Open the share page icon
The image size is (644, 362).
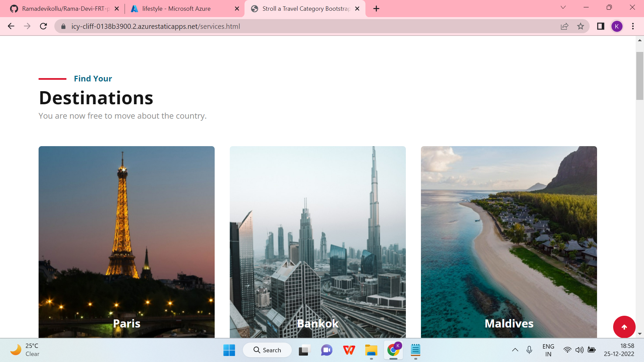pyautogui.click(x=565, y=26)
